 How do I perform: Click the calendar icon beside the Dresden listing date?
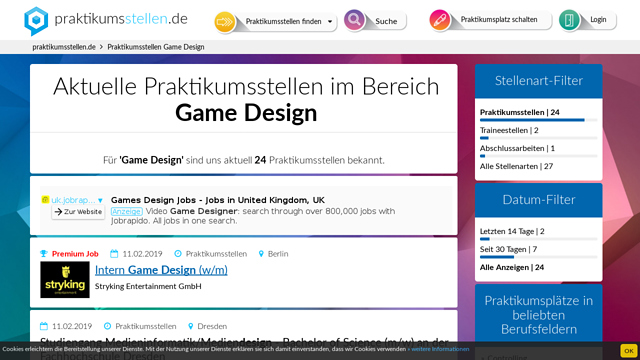[x=44, y=326]
